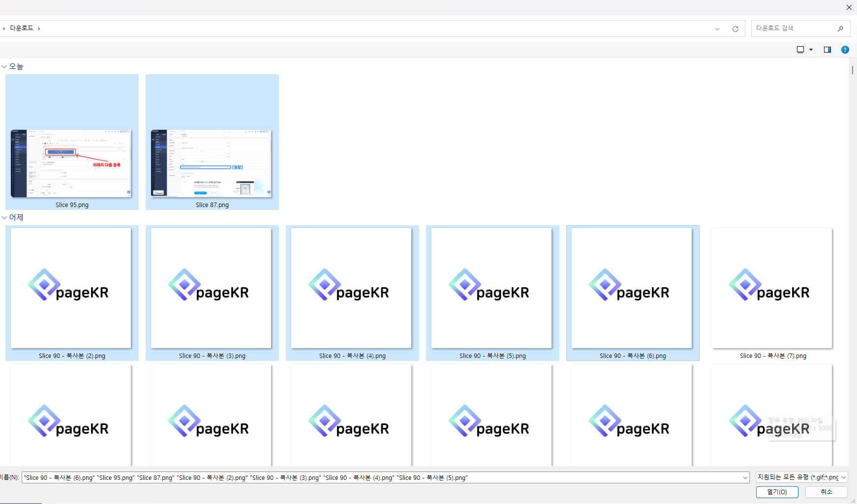Collapse the 어제 group

click(4, 217)
